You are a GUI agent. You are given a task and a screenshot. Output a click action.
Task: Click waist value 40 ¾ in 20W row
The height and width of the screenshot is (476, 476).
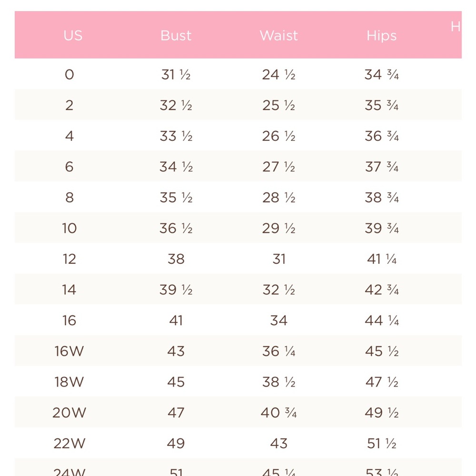278,413
